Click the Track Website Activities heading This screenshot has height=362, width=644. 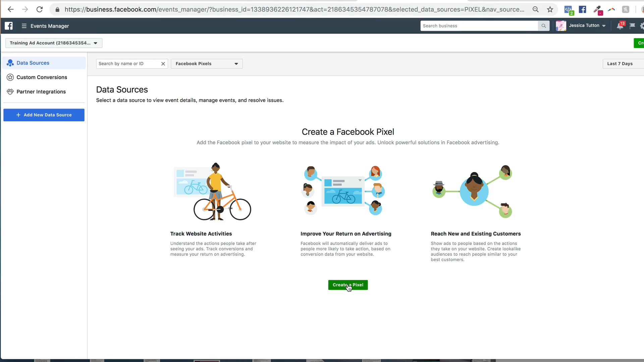coord(201,234)
